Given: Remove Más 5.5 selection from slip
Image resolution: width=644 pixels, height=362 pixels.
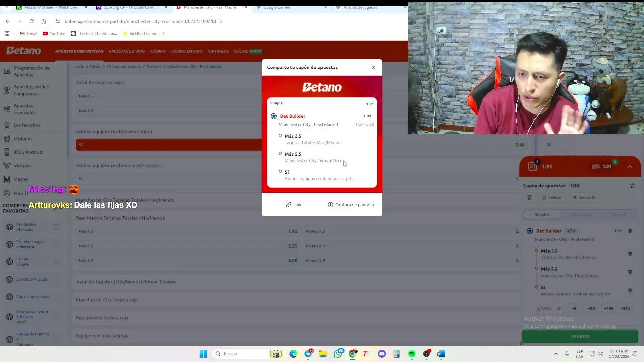Looking at the screenshot, I should coord(630,272).
